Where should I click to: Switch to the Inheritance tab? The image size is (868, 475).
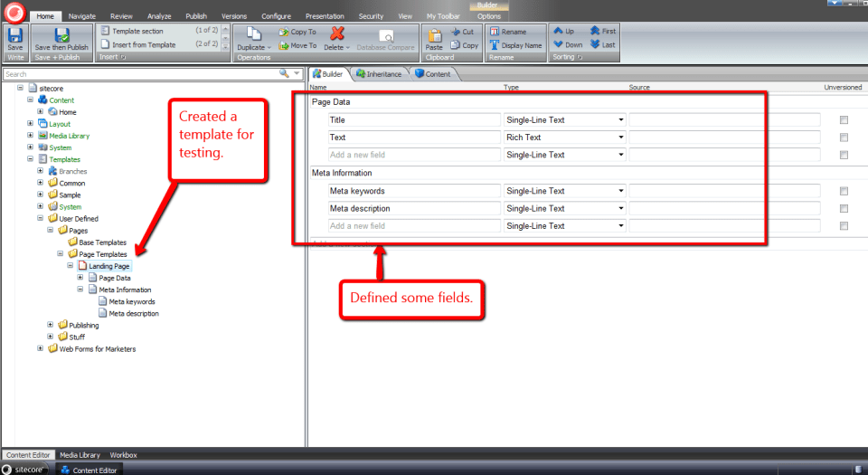coord(380,74)
